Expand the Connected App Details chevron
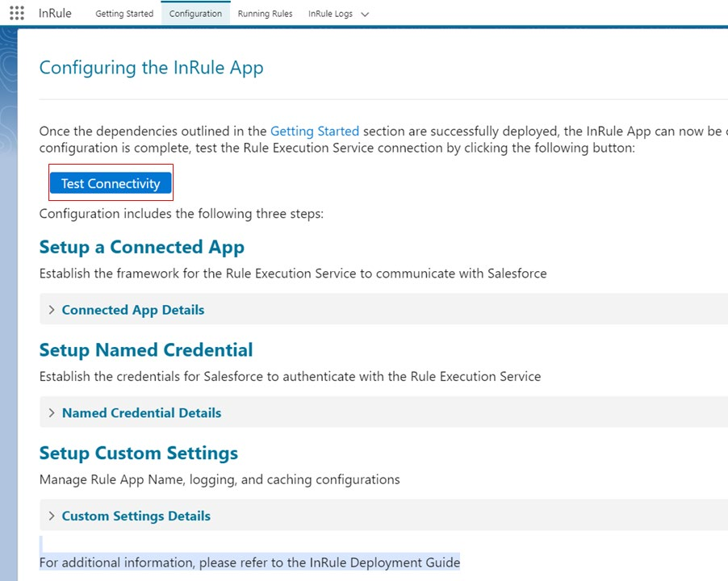 click(x=52, y=310)
